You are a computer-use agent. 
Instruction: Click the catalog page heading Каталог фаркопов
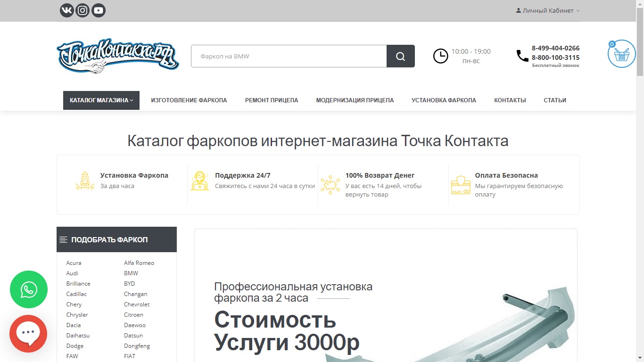click(318, 141)
